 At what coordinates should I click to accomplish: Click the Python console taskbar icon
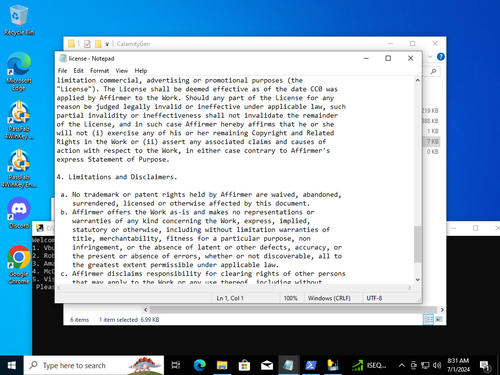[x=333, y=365]
